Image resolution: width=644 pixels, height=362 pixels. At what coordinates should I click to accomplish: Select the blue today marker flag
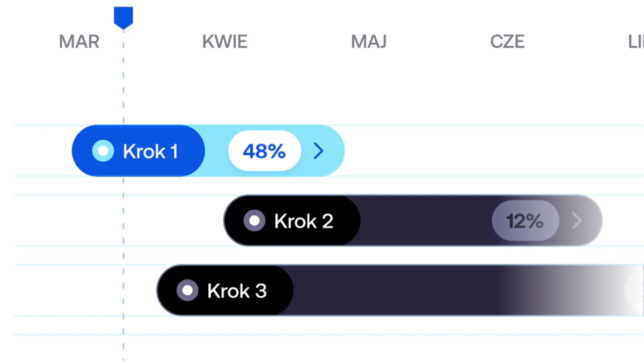pos(123,18)
